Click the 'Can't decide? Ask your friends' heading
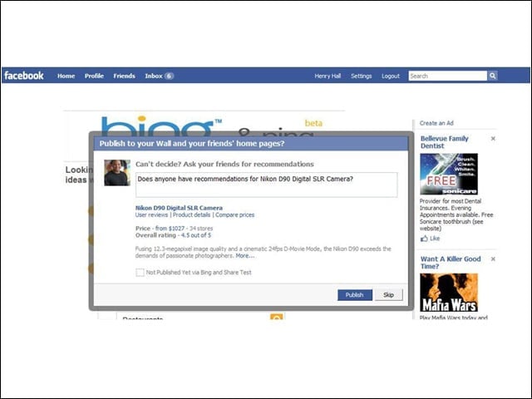This screenshot has height=399, width=532. point(224,165)
